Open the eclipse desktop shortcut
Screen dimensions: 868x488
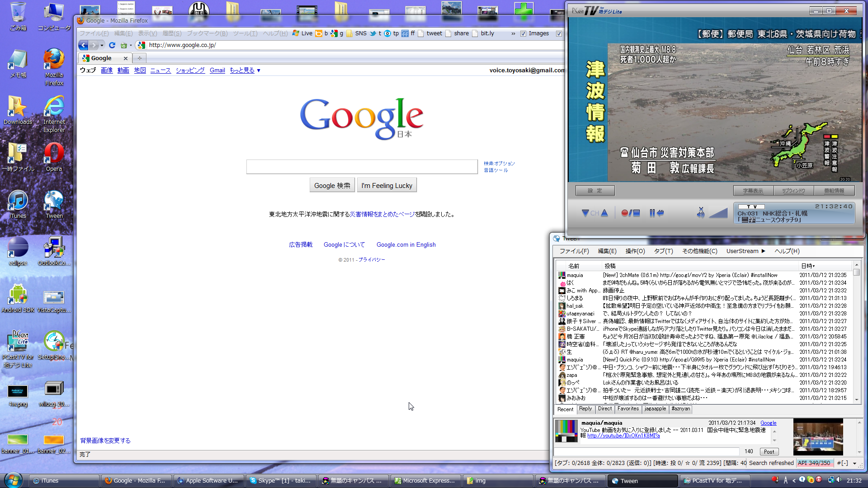[18, 251]
